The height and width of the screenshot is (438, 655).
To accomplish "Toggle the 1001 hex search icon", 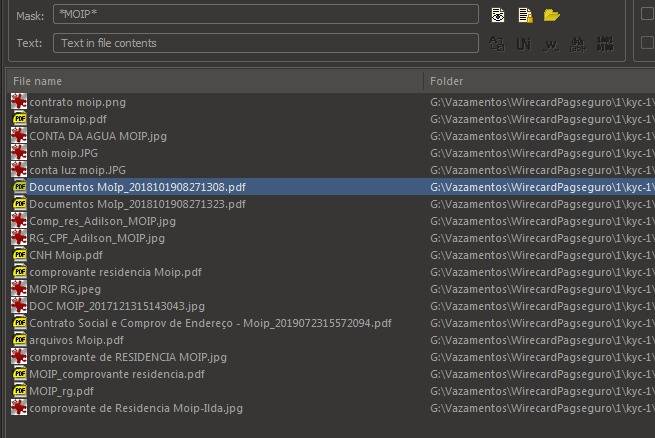I will (605, 44).
